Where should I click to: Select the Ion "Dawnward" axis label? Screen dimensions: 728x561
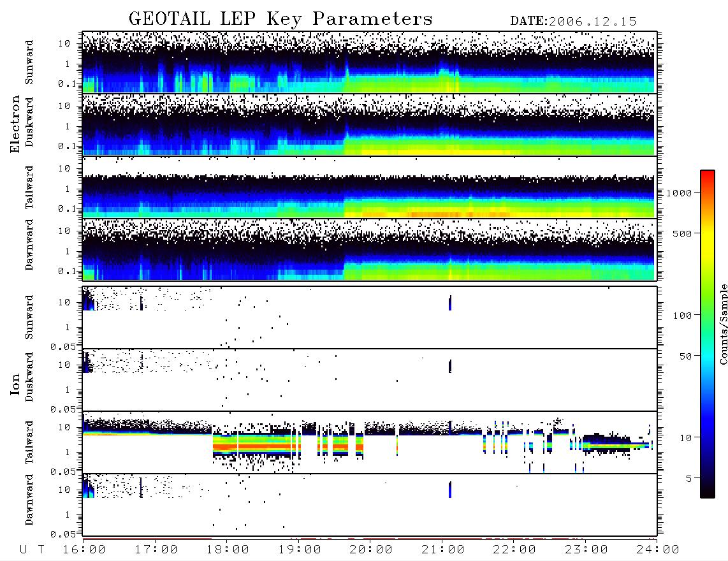point(29,500)
